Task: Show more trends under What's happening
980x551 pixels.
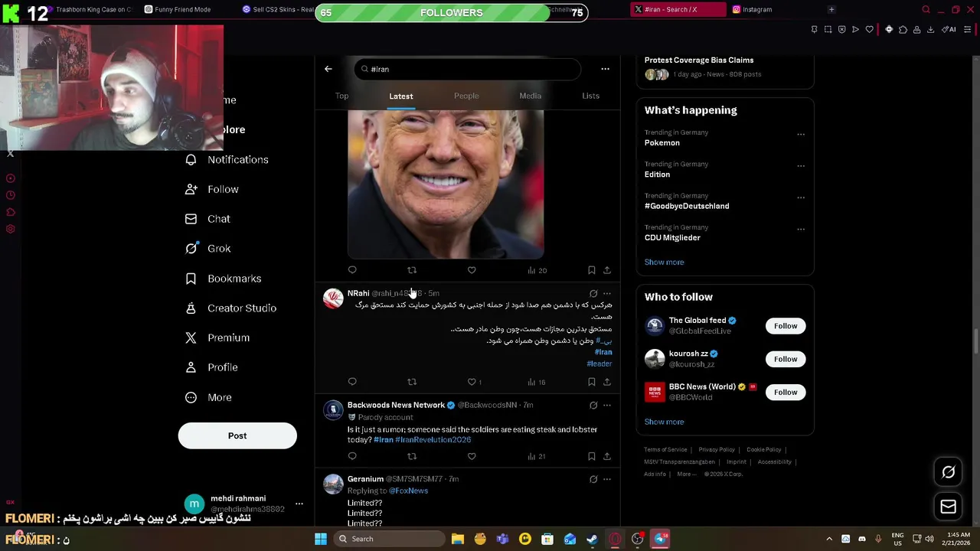Action: click(x=664, y=262)
